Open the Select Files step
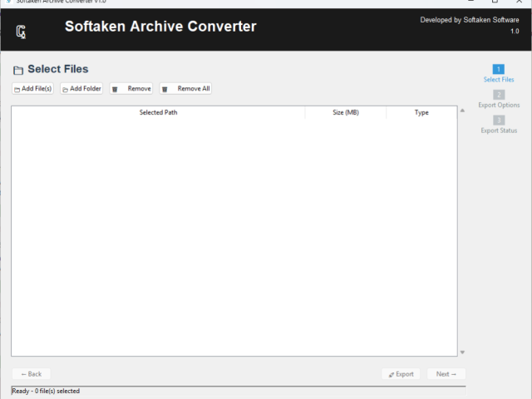This screenshot has height=399, width=532. point(499,80)
